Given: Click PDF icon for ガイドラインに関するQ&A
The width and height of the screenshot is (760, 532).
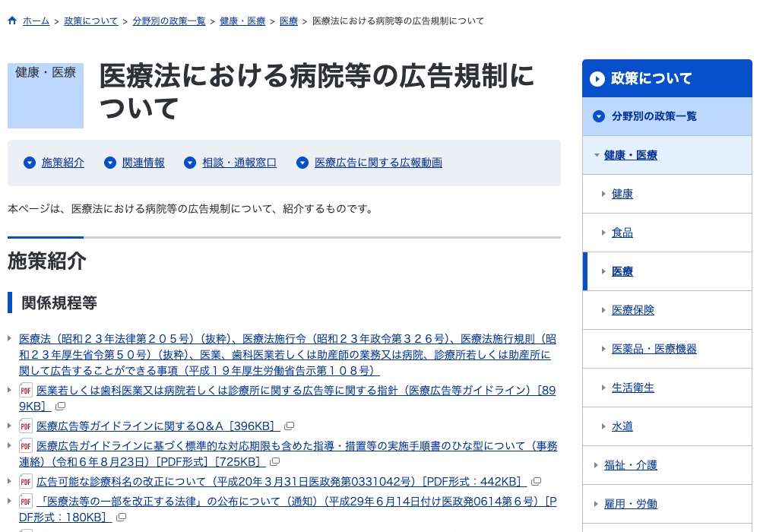Looking at the screenshot, I should tap(26, 426).
